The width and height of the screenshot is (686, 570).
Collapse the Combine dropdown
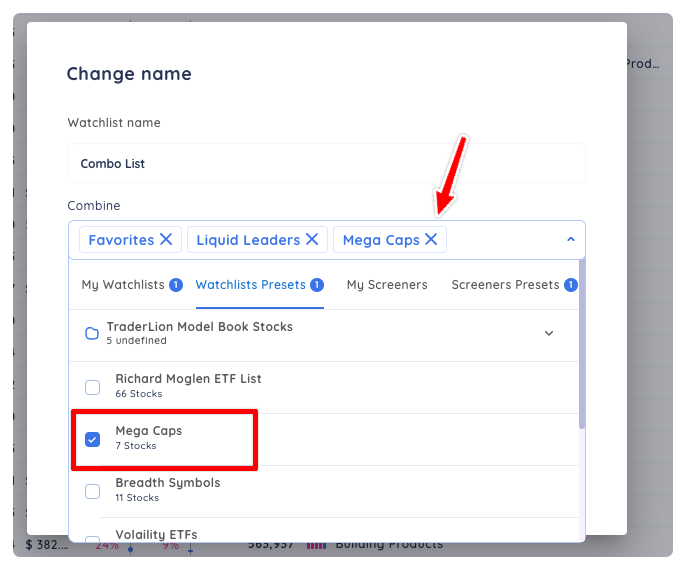[x=570, y=239]
